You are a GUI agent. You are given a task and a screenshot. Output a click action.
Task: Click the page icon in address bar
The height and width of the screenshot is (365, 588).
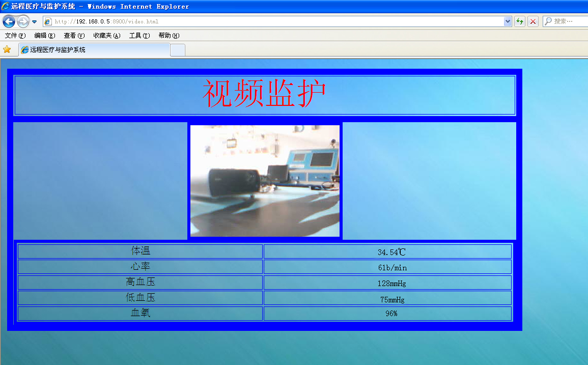pos(48,22)
